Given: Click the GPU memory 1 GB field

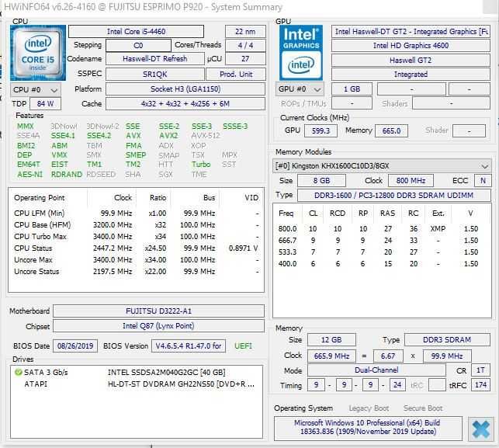Looking at the screenshot, I should [352, 89].
